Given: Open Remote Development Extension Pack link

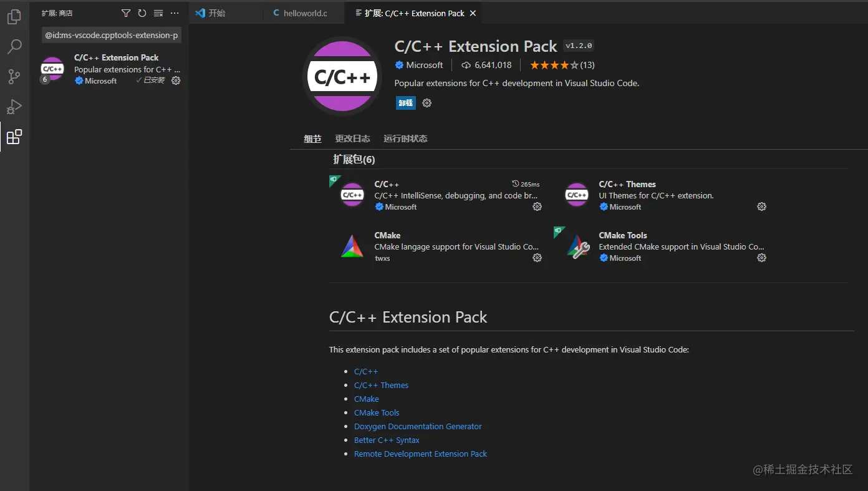Looking at the screenshot, I should pos(420,454).
